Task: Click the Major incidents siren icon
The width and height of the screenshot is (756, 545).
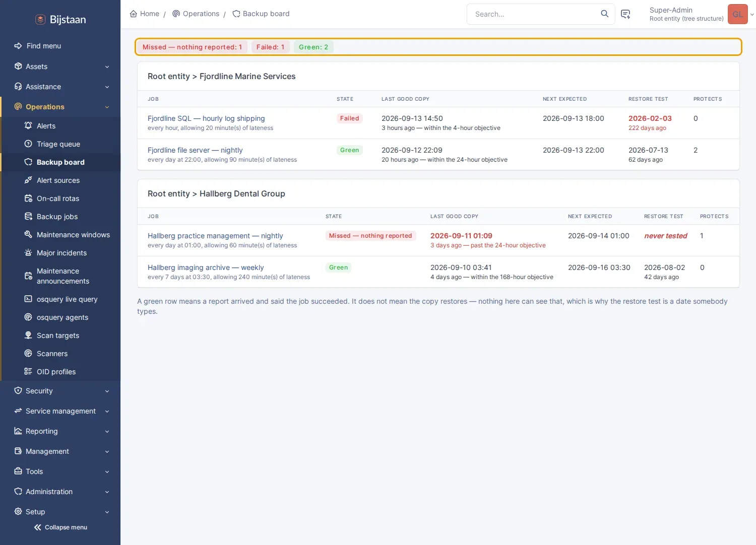Action: [28, 252]
